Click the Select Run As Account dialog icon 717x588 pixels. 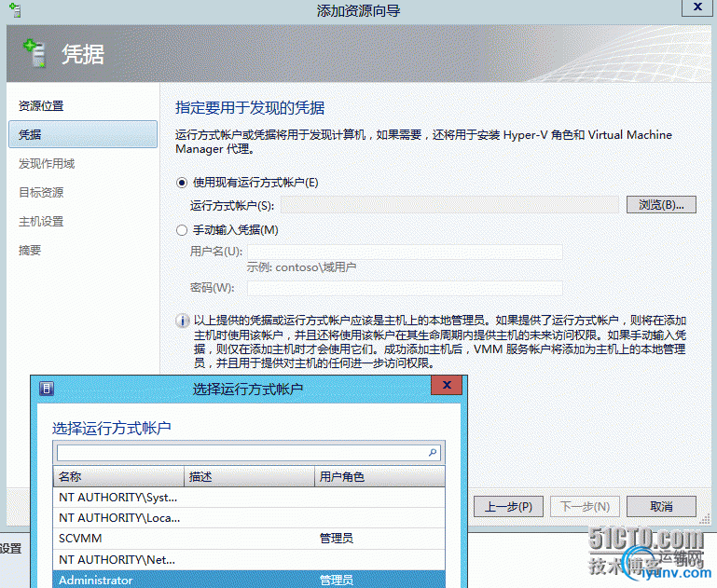pyautogui.click(x=47, y=389)
